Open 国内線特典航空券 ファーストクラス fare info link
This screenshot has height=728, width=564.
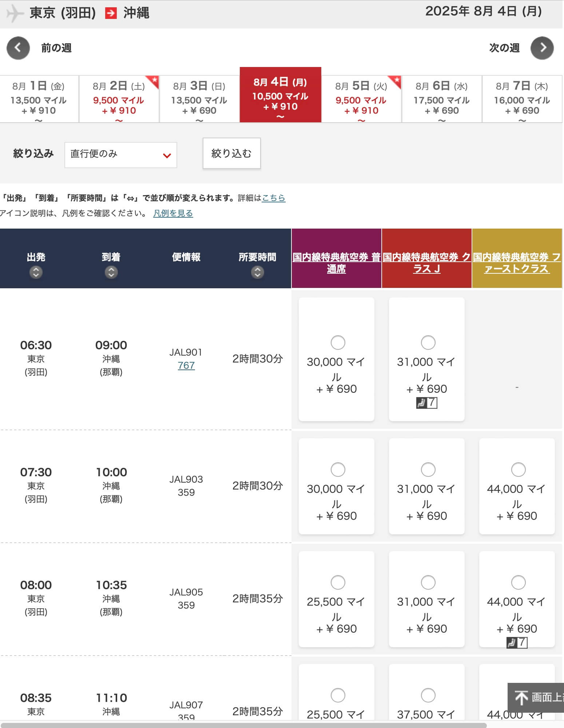pyautogui.click(x=517, y=263)
